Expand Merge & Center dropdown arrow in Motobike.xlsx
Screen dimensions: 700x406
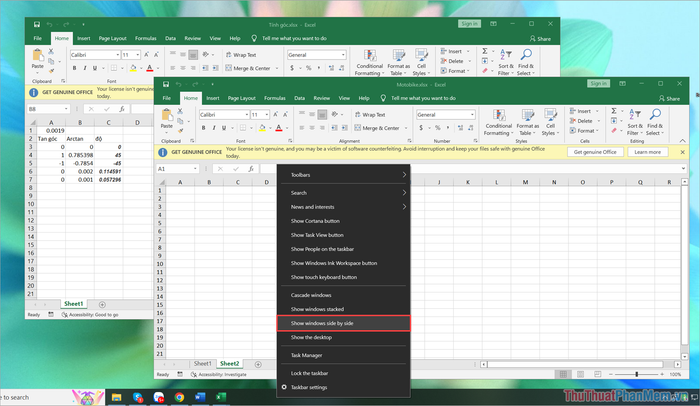[406, 128]
